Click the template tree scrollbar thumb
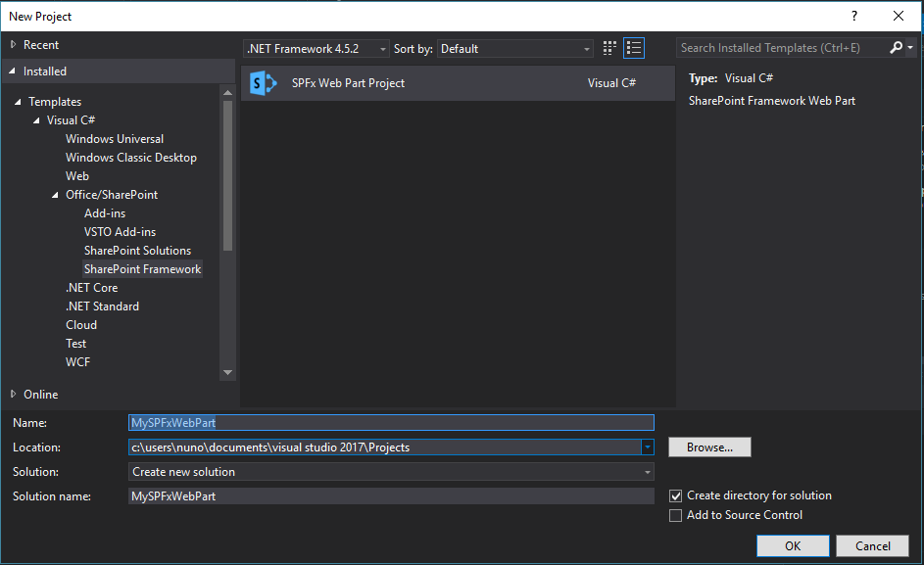This screenshot has width=924, height=565. click(x=227, y=175)
